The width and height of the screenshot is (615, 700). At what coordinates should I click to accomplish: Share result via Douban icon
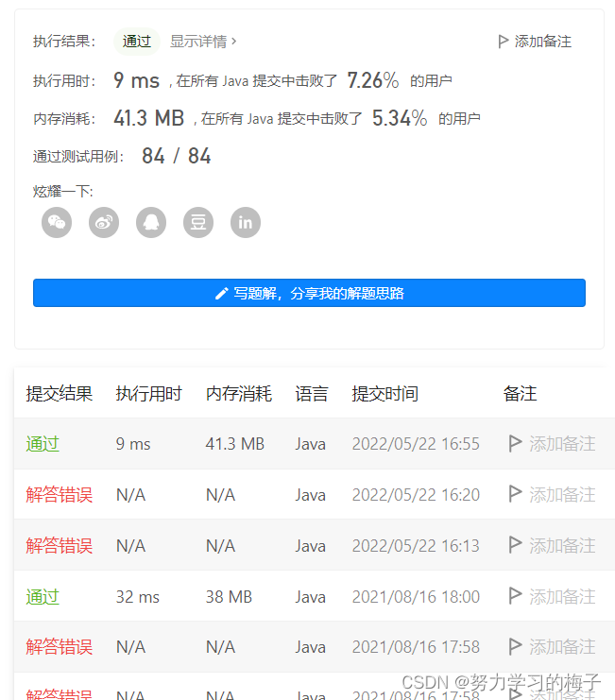[198, 222]
